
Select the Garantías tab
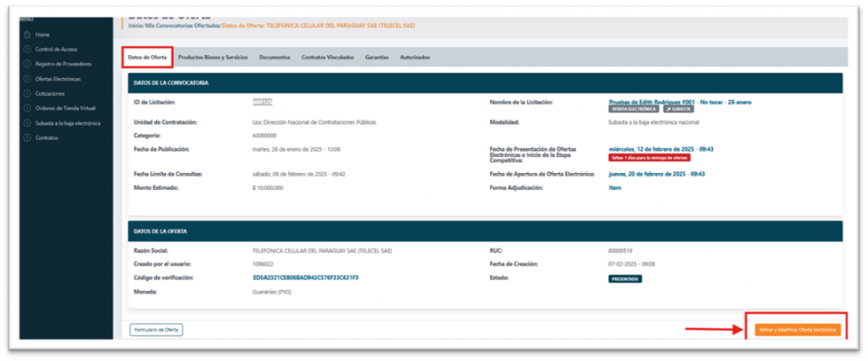point(376,58)
